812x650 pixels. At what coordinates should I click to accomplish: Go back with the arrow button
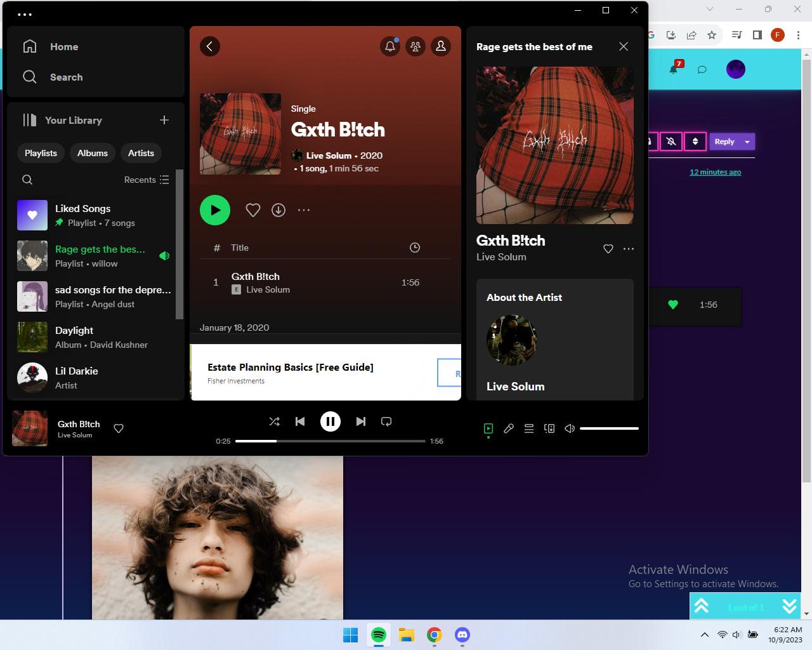click(210, 46)
